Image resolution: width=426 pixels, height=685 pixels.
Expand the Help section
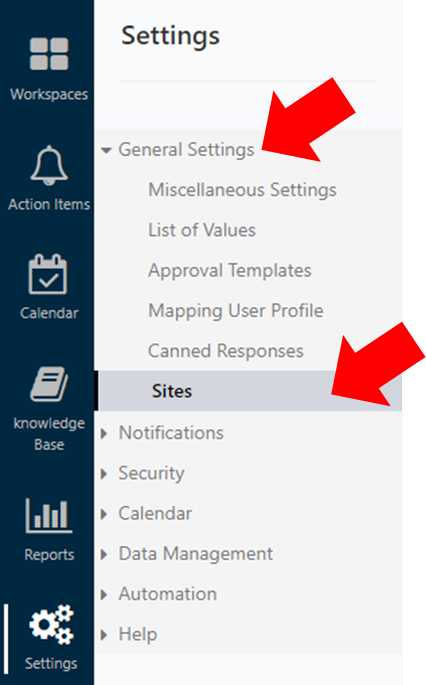pos(104,634)
